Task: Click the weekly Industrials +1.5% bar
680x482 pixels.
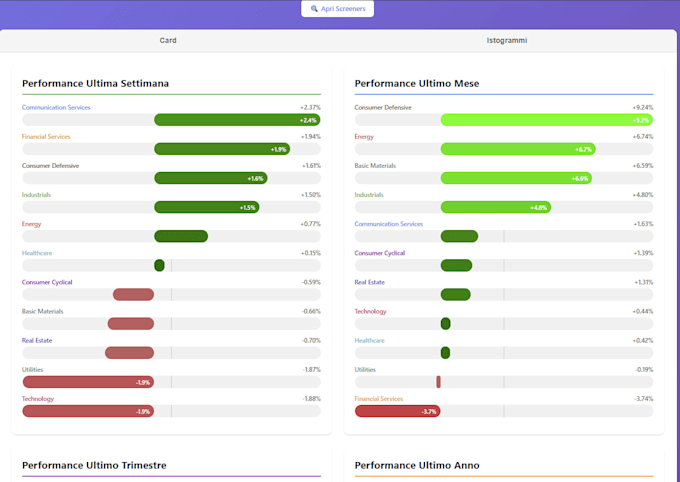Action: (x=207, y=207)
